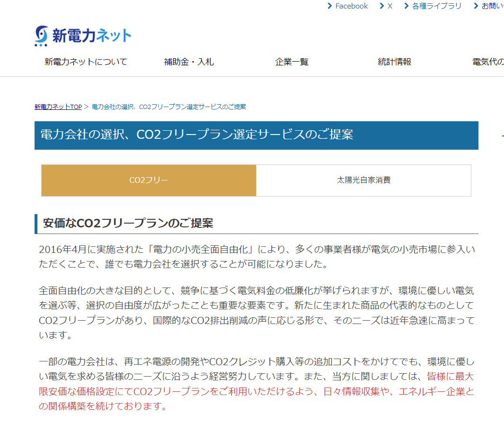Click the 新電力ネット logo icon
Image resolution: width=504 pixels, height=423 pixels.
pyautogui.click(x=42, y=36)
